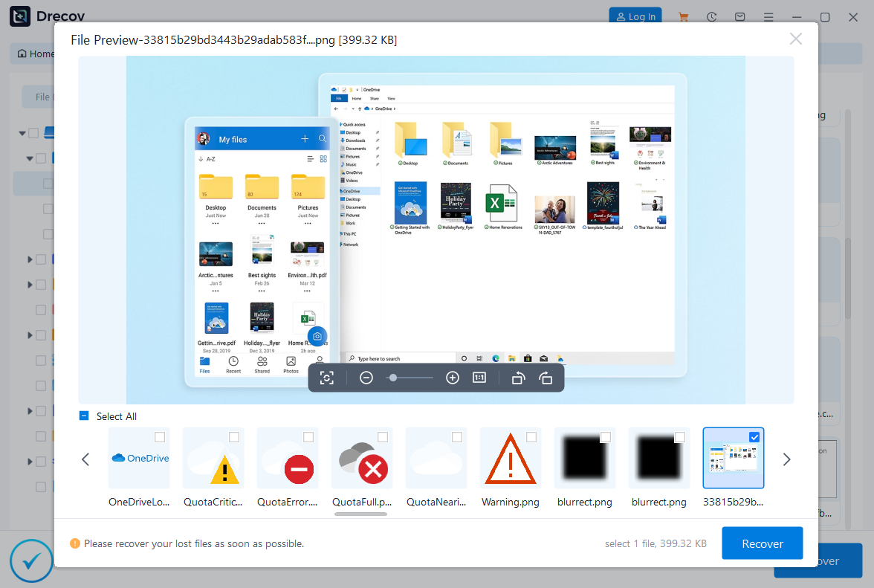The image size is (874, 588).
Task: Open the hamburger menu
Action: [x=768, y=16]
